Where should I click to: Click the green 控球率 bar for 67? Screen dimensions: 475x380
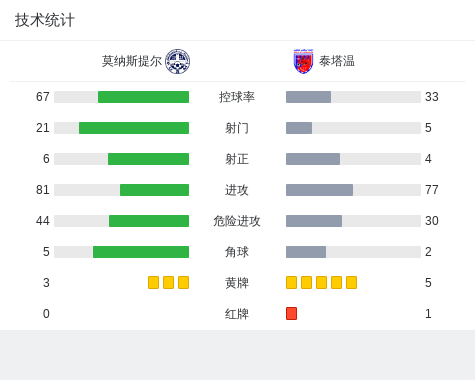143,97
